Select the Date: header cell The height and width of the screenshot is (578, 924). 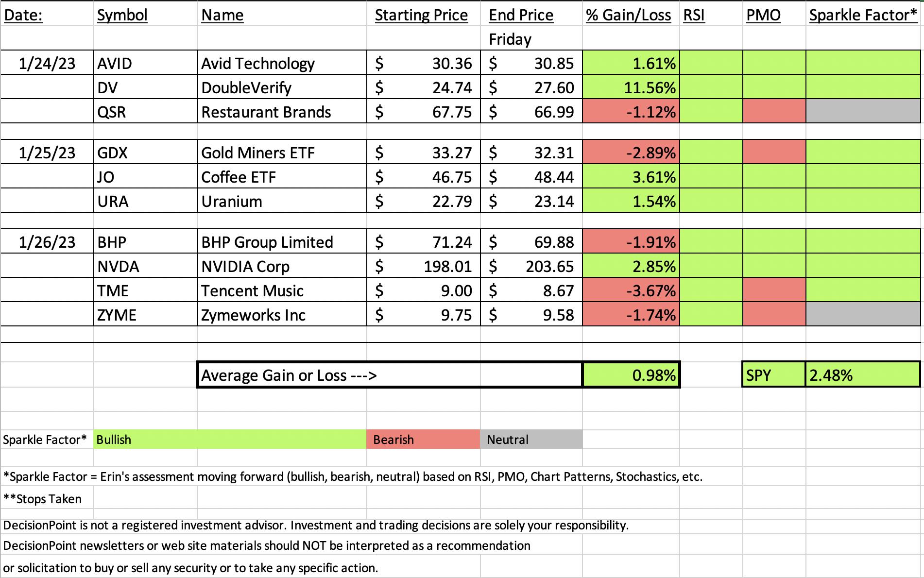pyautogui.click(x=47, y=15)
